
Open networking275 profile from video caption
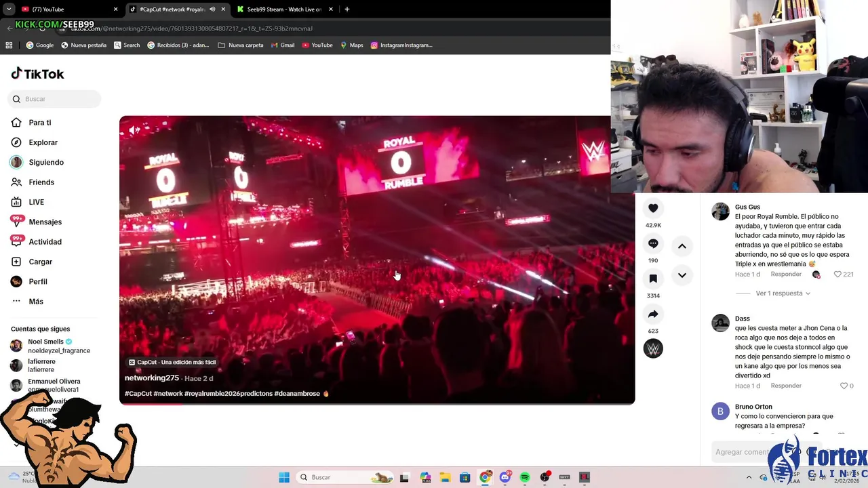pos(152,378)
